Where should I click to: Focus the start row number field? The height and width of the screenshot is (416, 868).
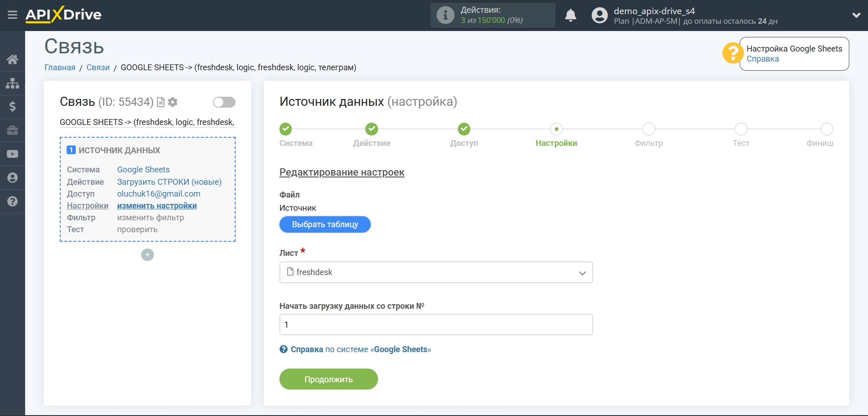[x=436, y=325]
